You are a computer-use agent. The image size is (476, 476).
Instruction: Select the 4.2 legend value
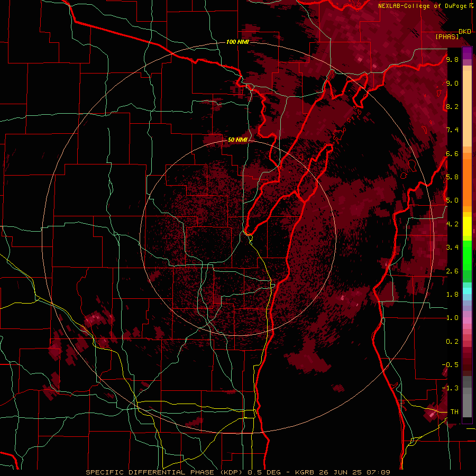452,224
